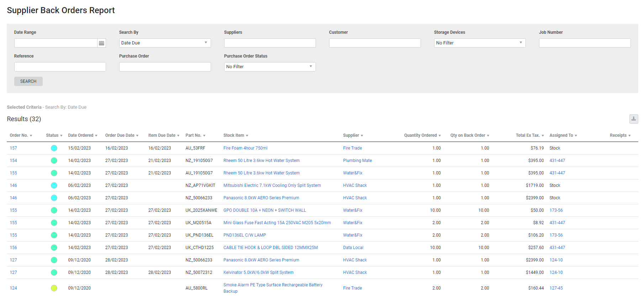Click status dot for order 154

(x=54, y=161)
